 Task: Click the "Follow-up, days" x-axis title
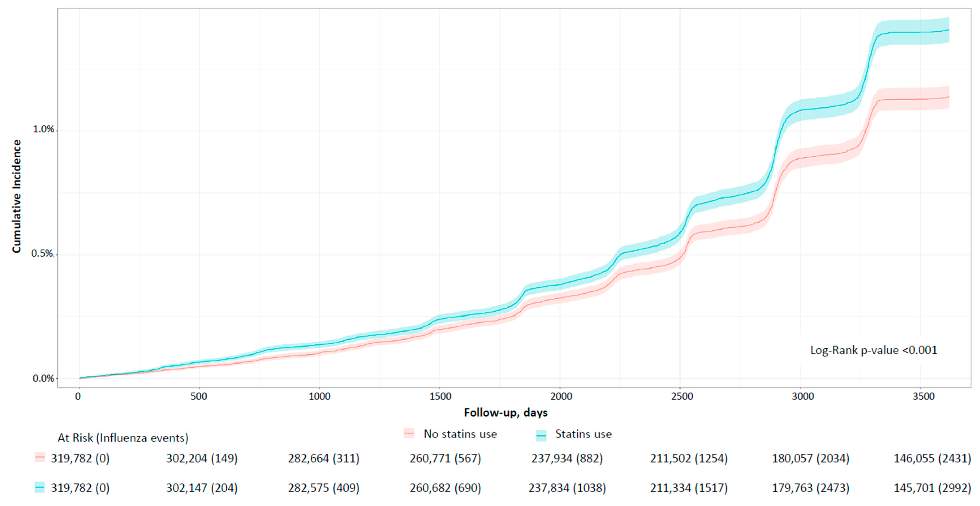[506, 412]
